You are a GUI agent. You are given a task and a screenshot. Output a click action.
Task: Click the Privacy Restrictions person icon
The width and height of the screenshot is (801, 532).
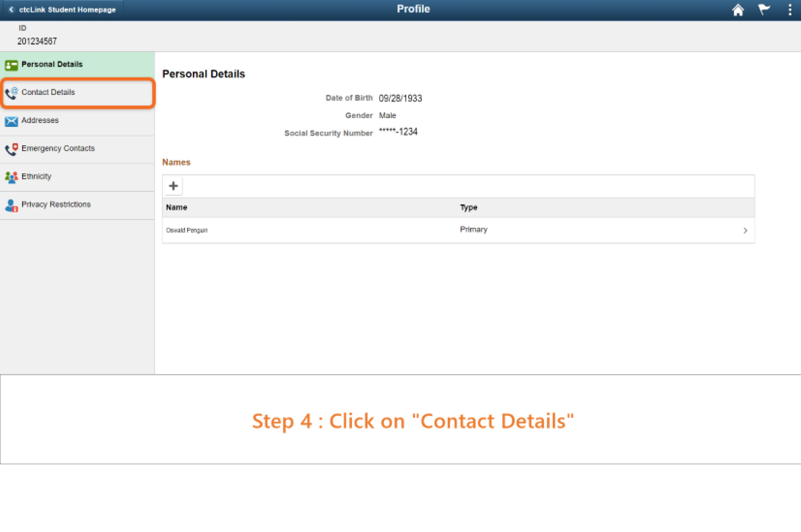(11, 205)
